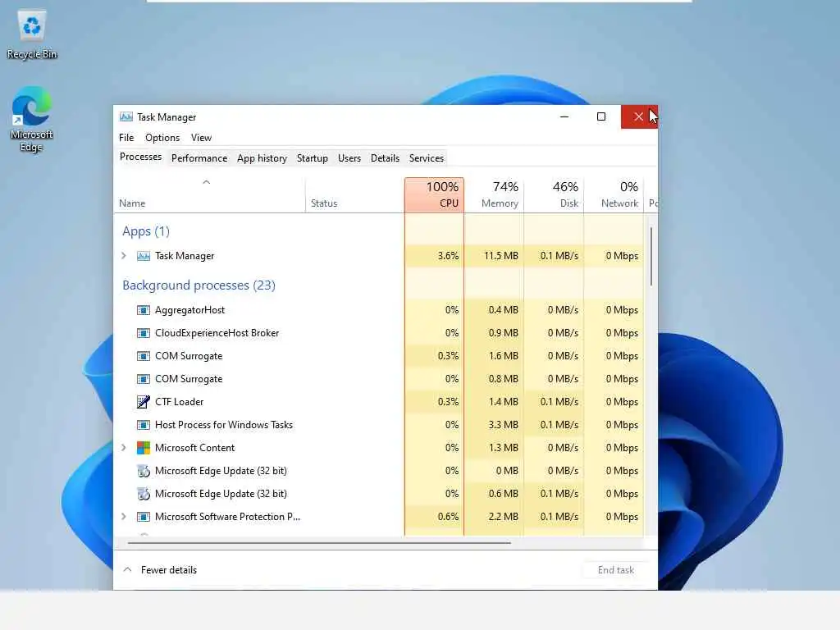
Task: Open the View menu
Action: [x=202, y=138]
